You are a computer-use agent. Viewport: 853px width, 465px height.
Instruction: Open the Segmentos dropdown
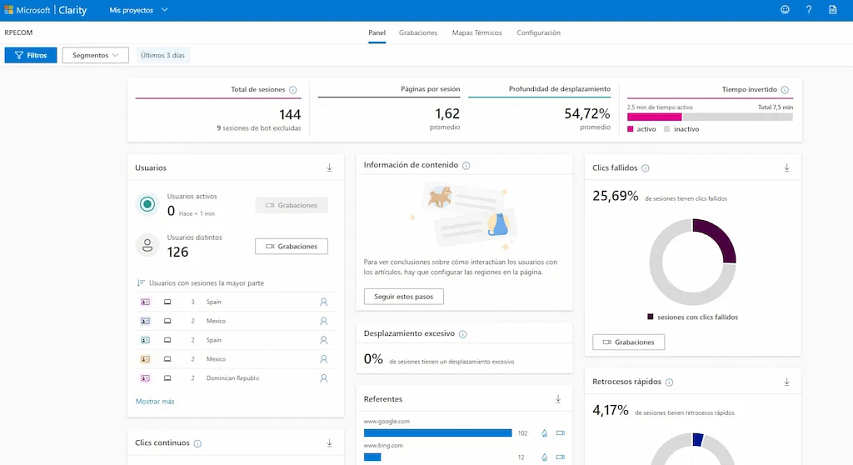pyautogui.click(x=95, y=55)
